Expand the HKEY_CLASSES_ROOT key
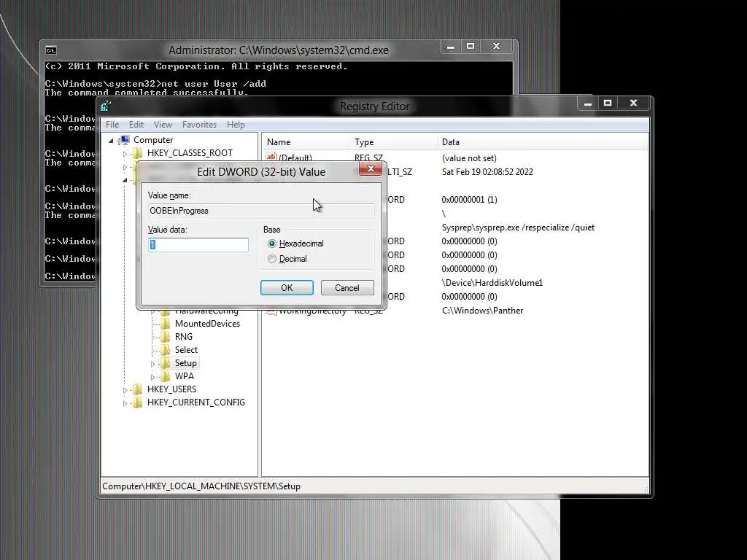The image size is (747, 560). [125, 154]
